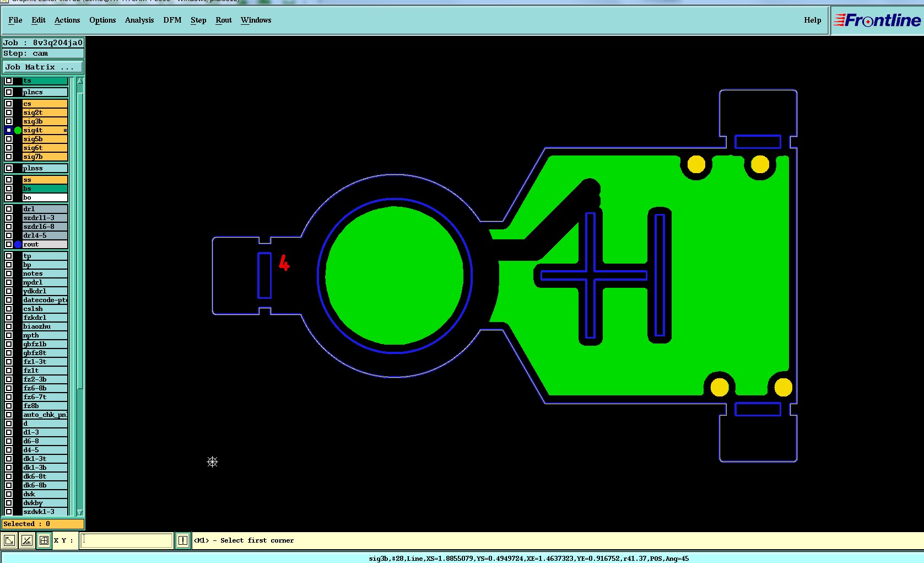Toggle the checkbox for layer cs

[x=9, y=104]
